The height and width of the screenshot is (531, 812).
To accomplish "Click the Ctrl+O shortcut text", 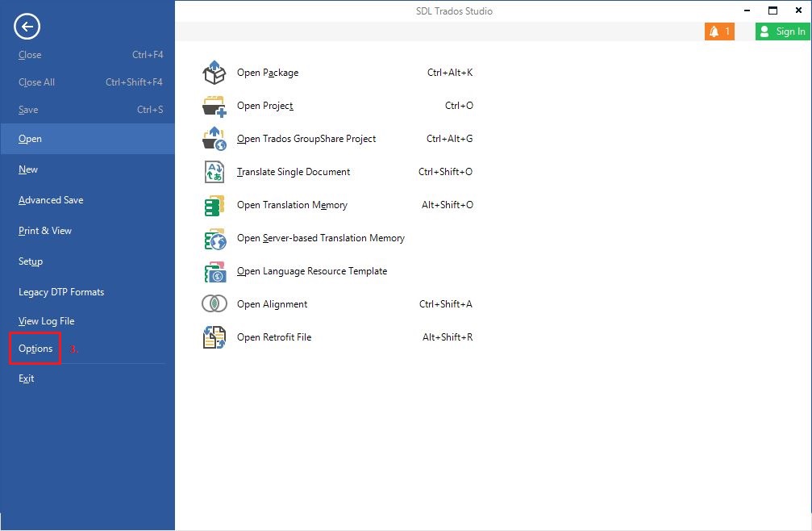I will (460, 106).
